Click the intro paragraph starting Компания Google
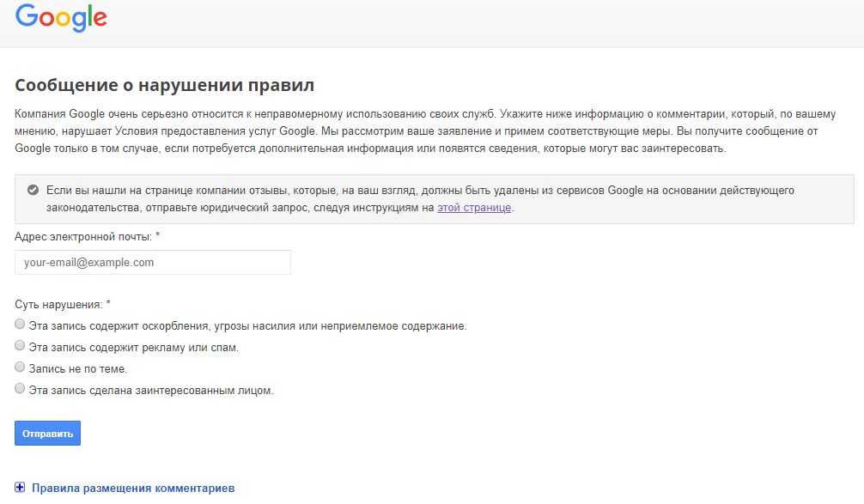Viewport: 864px width, 504px height. [x=425, y=131]
